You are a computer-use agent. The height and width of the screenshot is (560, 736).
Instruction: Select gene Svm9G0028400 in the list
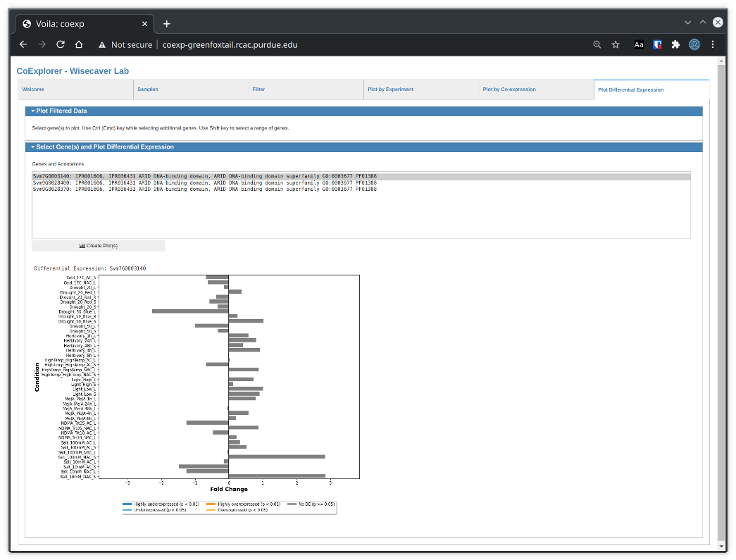coord(204,182)
